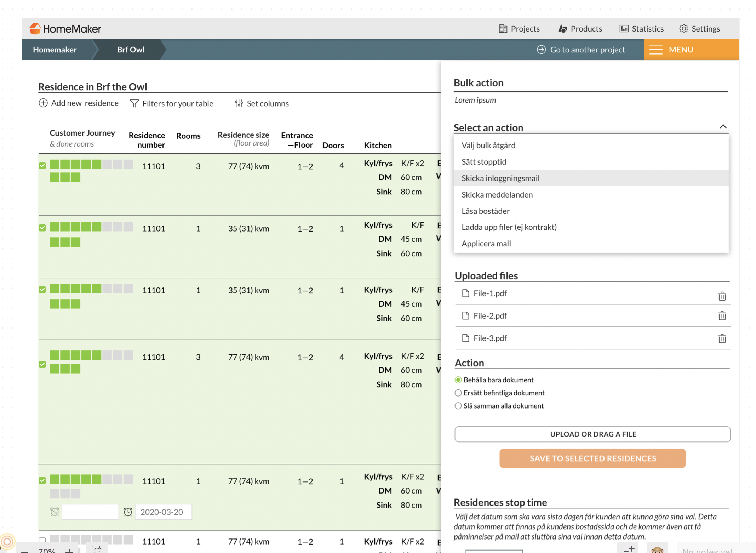Delete File-2.pdf with trash icon
The width and height of the screenshot is (756, 553).
coord(722,315)
